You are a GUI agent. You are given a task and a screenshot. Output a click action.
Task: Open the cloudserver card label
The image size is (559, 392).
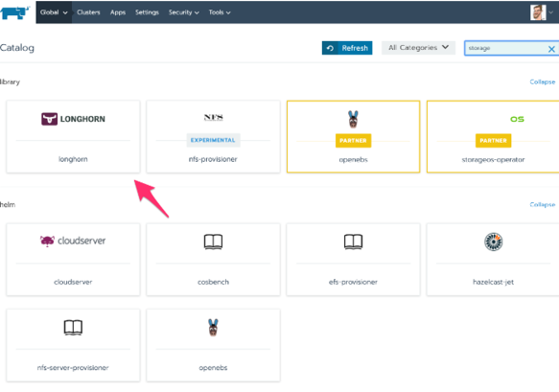click(73, 282)
